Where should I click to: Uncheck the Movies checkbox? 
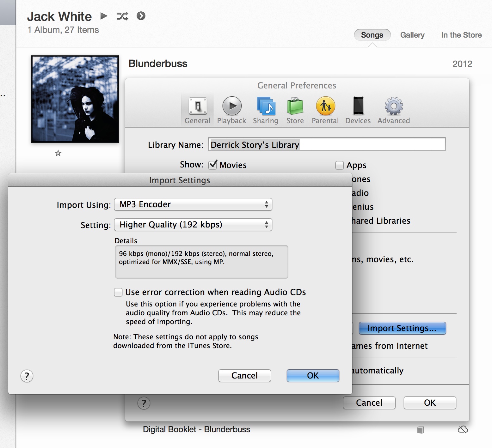[213, 165]
